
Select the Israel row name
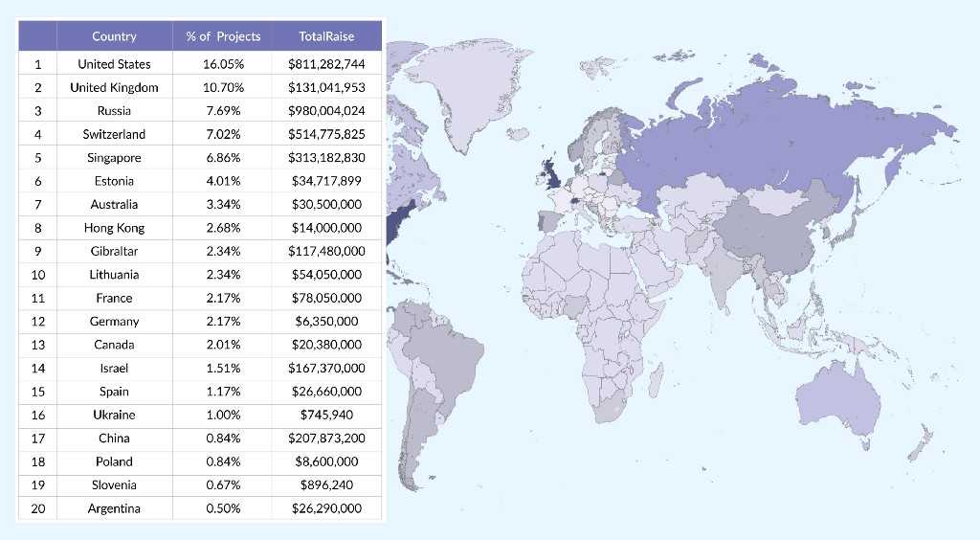click(115, 368)
